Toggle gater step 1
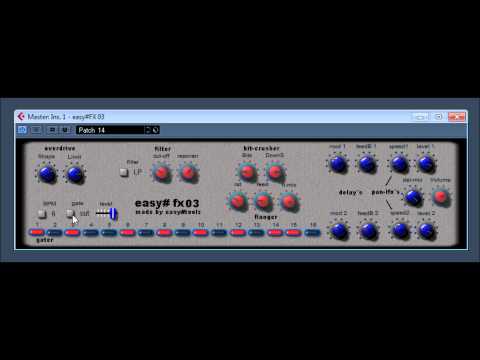 (x=37, y=232)
